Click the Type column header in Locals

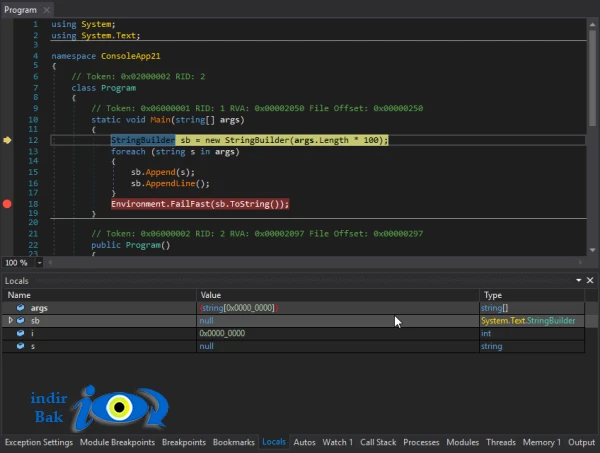(532, 295)
